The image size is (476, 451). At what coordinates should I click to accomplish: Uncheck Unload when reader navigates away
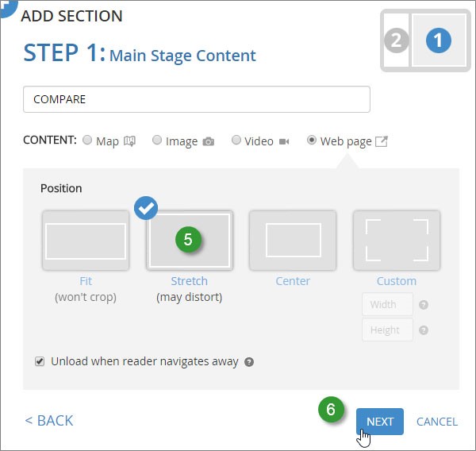40,361
